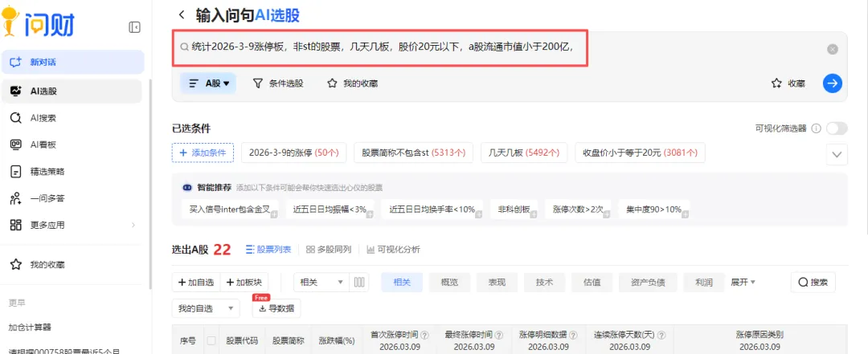This screenshot has width=868, height=354.
Task: Add recommended 非科创板 condition
Action: tap(514, 210)
